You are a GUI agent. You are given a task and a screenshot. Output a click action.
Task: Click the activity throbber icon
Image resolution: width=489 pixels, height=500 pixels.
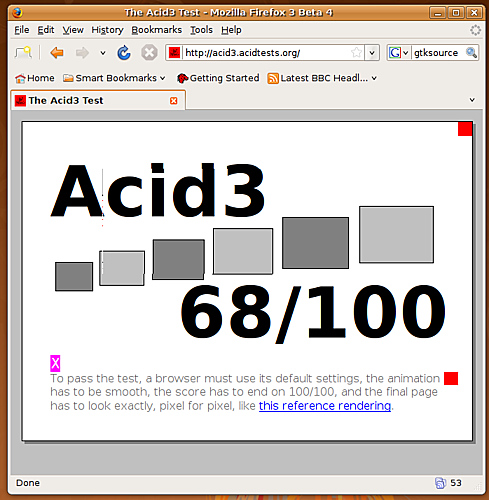475,30
